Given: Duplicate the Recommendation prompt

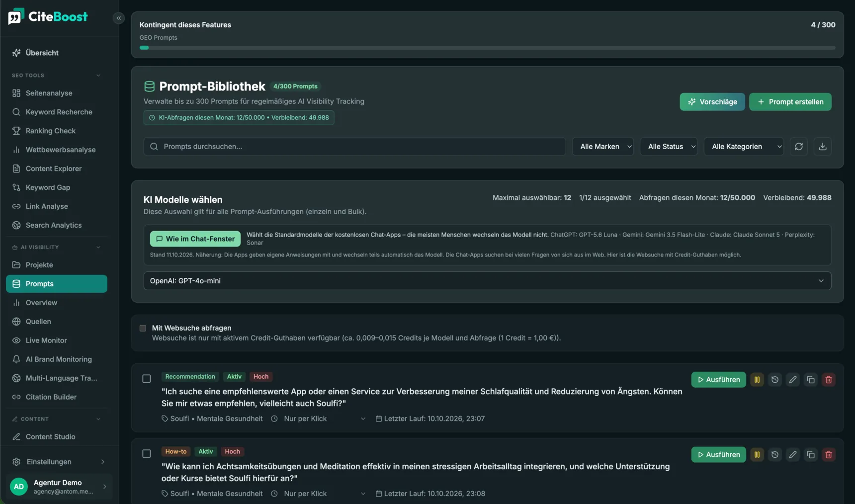Looking at the screenshot, I should [x=811, y=380].
